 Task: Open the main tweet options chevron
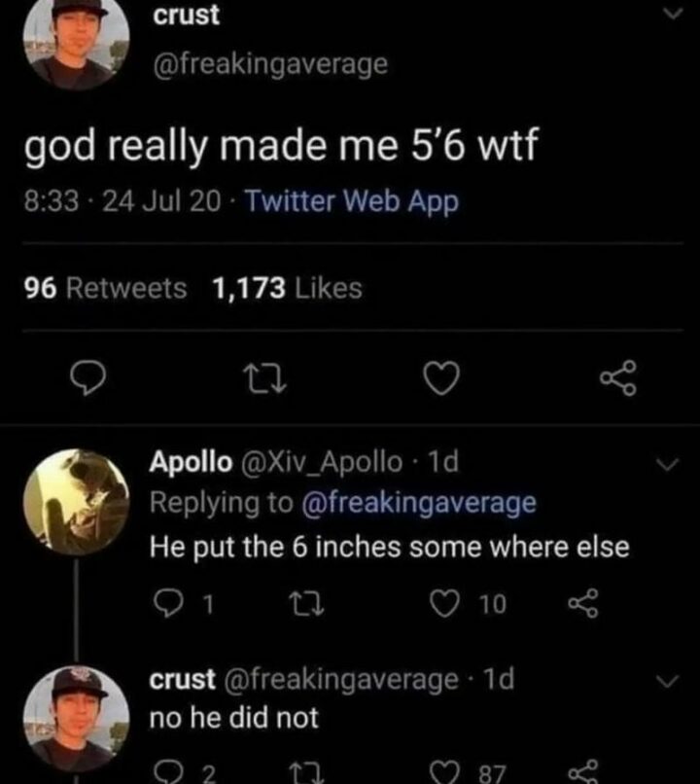pyautogui.click(x=672, y=14)
